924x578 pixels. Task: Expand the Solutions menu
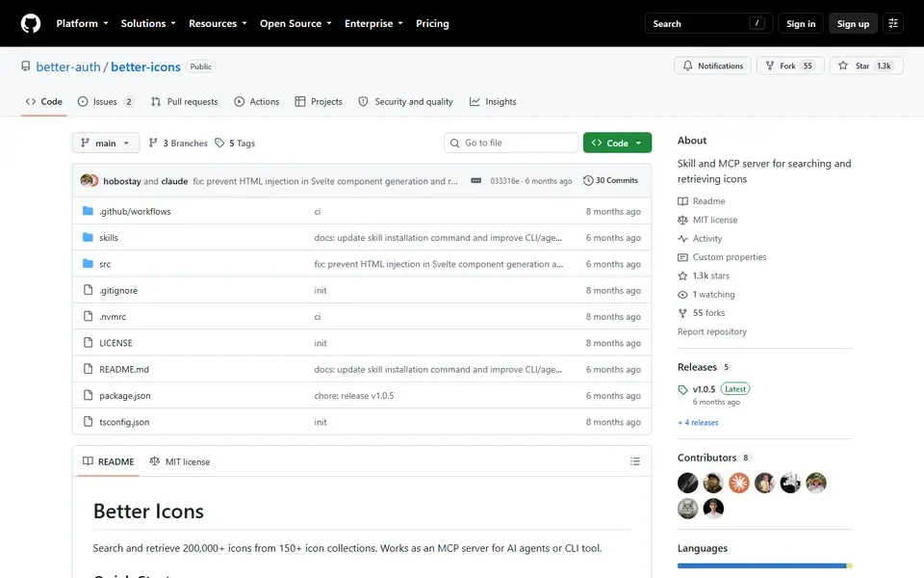148,23
